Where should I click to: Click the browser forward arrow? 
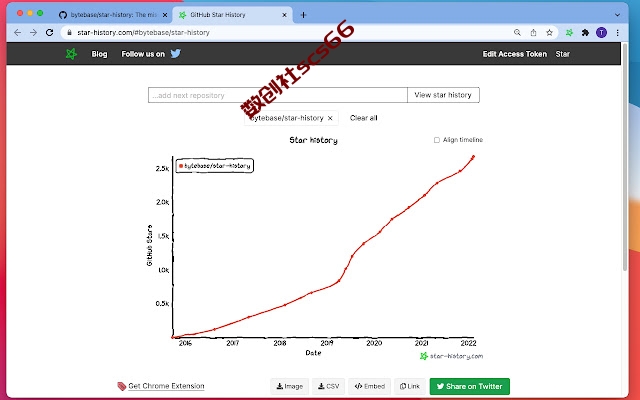click(33, 33)
